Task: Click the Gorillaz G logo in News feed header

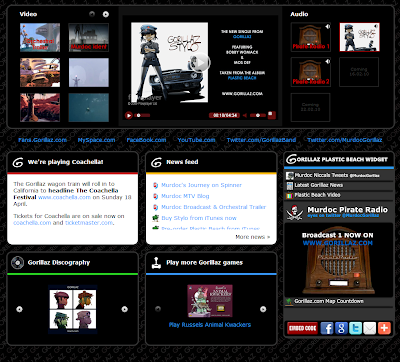Action: [156, 162]
